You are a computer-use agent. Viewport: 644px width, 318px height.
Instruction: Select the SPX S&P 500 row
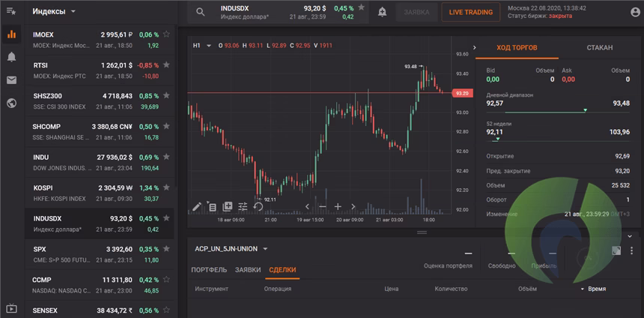(x=100, y=254)
